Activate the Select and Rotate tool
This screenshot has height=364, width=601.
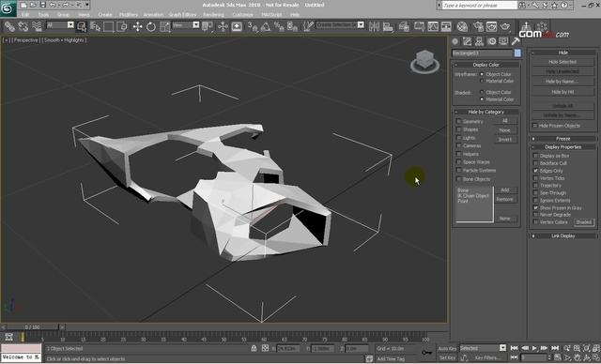coord(151,26)
